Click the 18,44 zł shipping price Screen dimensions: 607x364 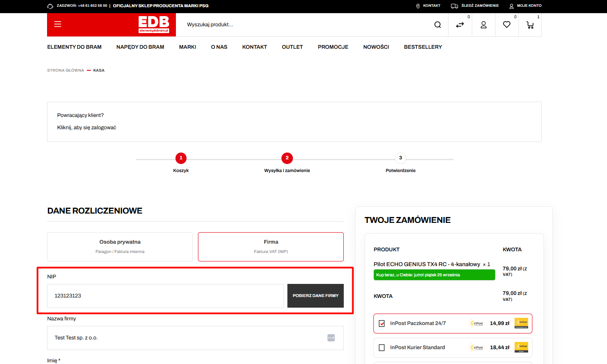(500, 347)
